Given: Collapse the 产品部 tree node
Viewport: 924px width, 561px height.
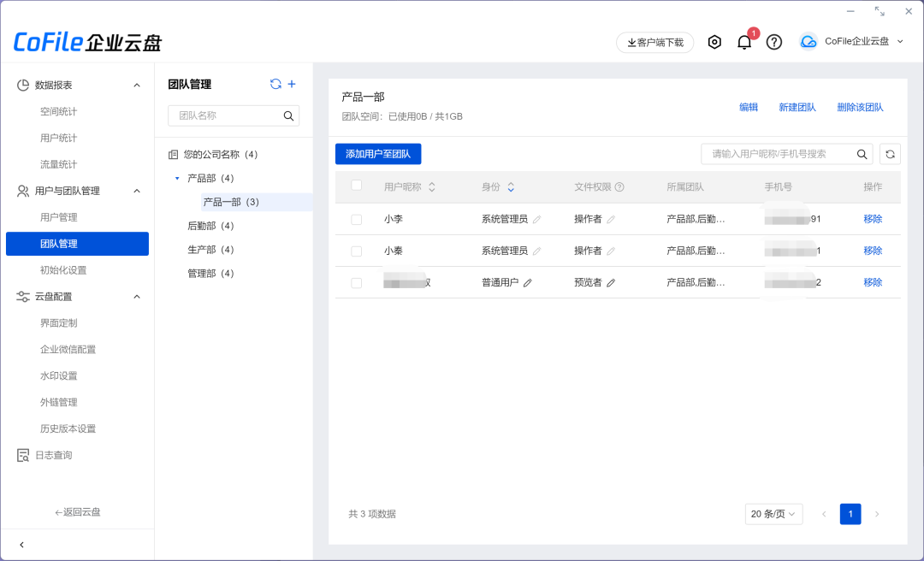Looking at the screenshot, I should [177, 178].
